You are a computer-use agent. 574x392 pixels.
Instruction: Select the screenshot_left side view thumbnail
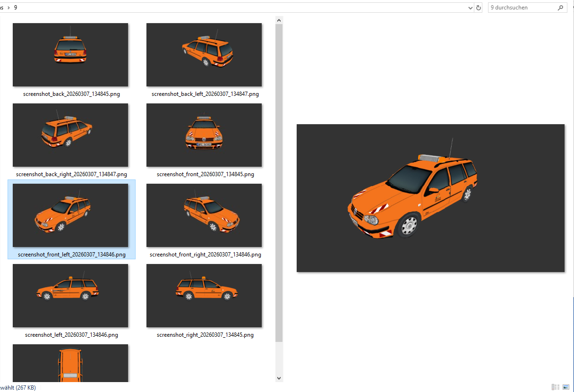70,296
